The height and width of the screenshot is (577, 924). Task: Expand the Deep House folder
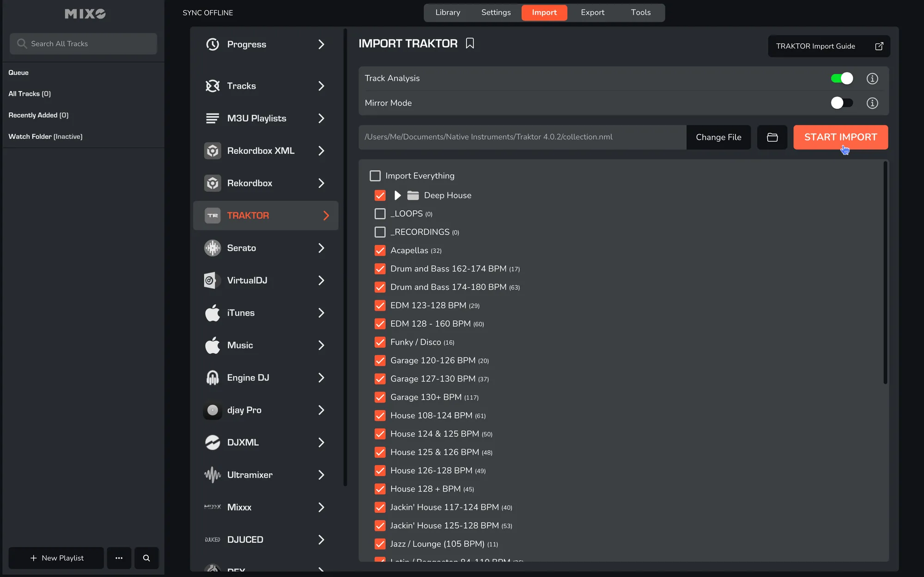397,196
